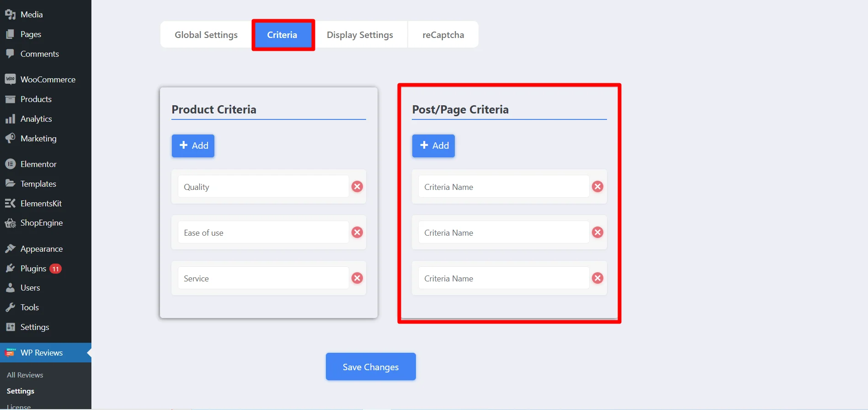
Task: Click the Users person icon
Action: [x=10, y=288]
